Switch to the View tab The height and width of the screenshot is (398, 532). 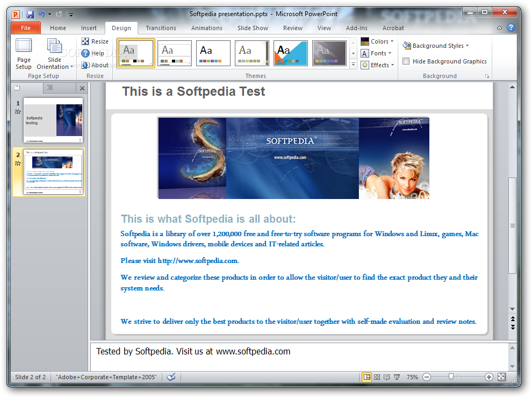[324, 28]
